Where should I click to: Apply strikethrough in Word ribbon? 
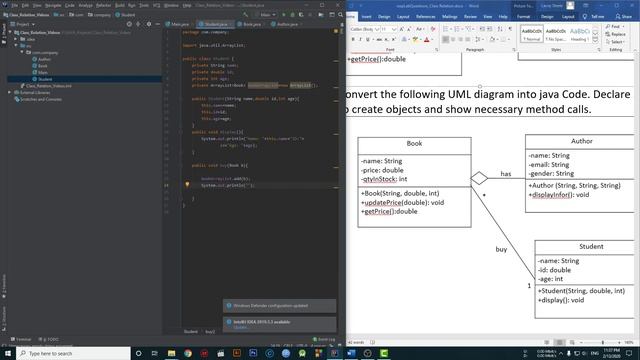[379, 40]
